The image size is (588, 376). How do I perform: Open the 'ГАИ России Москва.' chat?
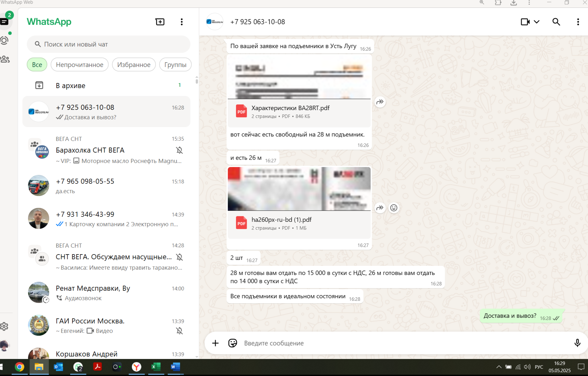pos(106,325)
